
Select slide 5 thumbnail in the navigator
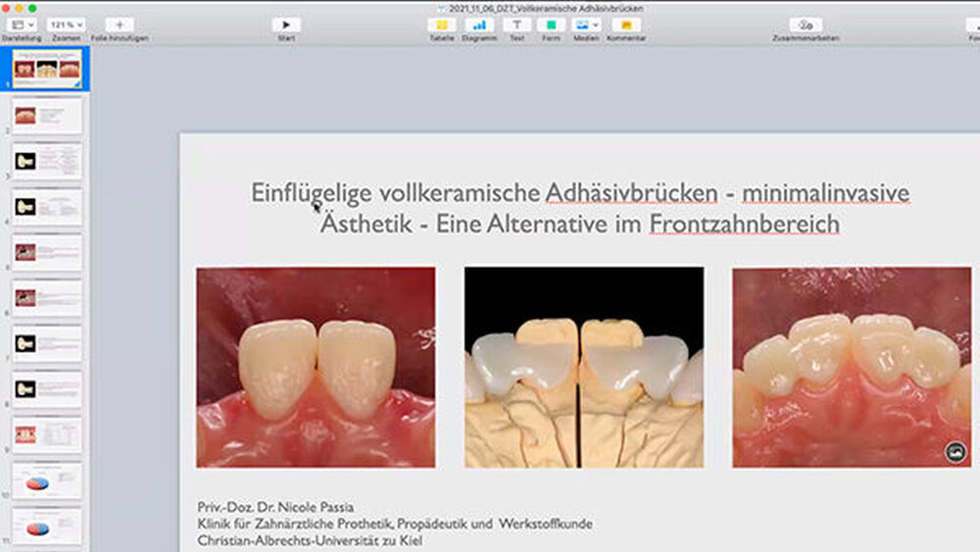coord(47,252)
